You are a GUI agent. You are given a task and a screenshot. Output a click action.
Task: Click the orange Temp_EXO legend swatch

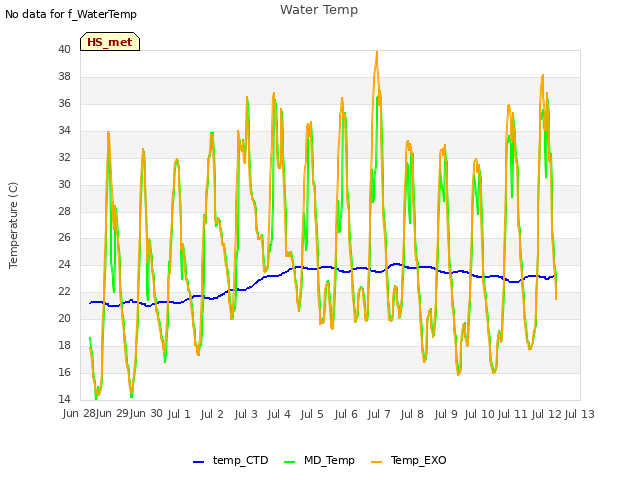(377, 462)
